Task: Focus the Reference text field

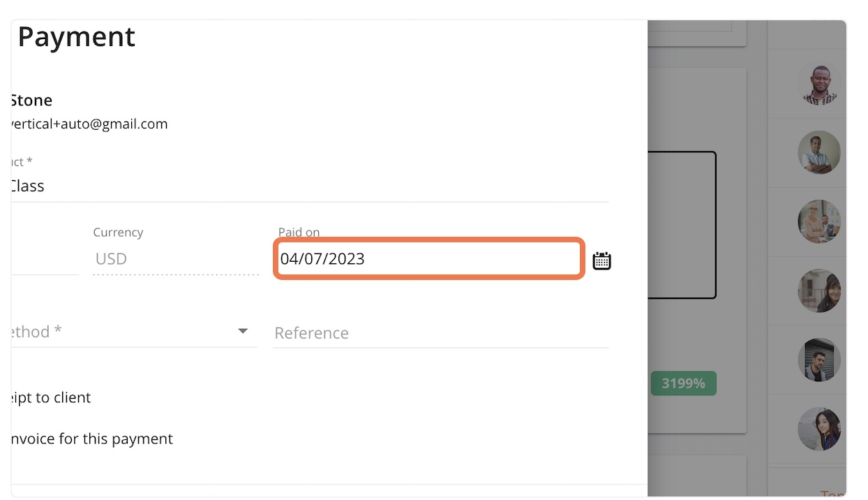Action: click(x=441, y=332)
